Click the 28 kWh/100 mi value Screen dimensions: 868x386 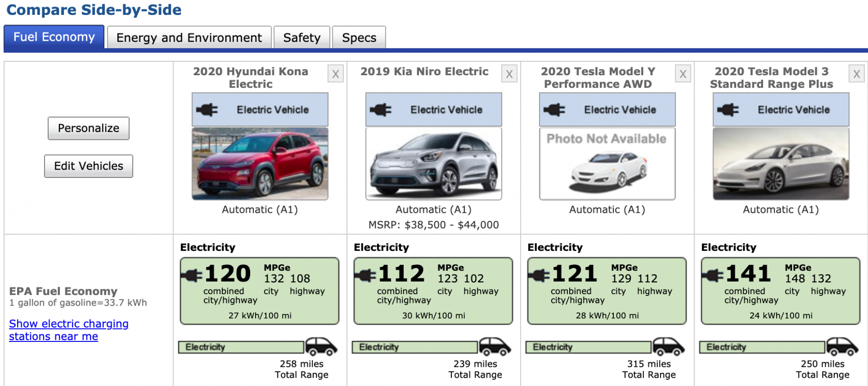[x=607, y=316]
